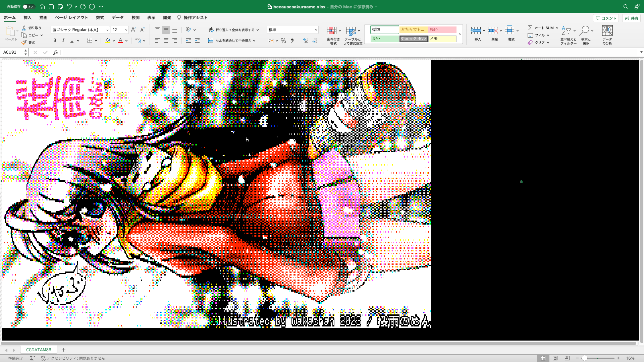Switch to Page Layout view in status bar
This screenshot has height=362, width=644.
point(555,358)
